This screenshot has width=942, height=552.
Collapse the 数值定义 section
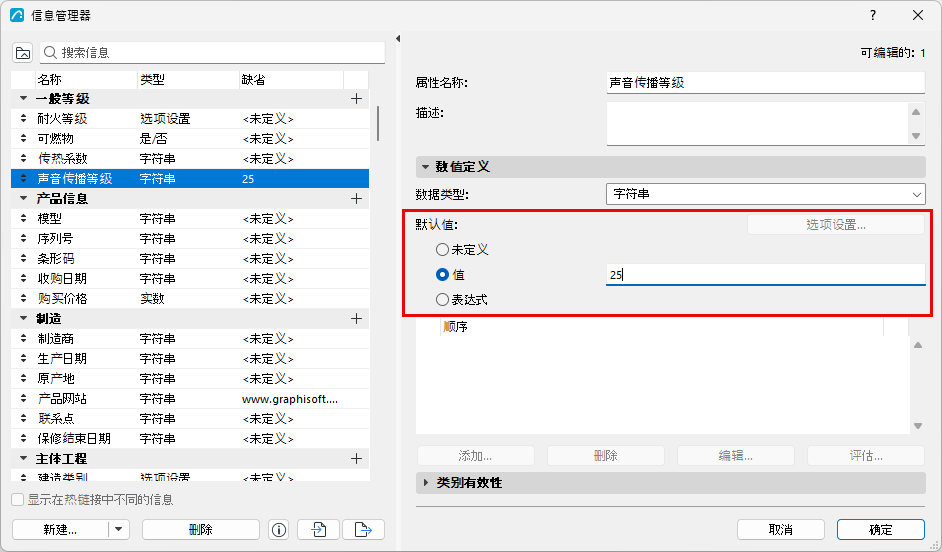tap(425, 167)
